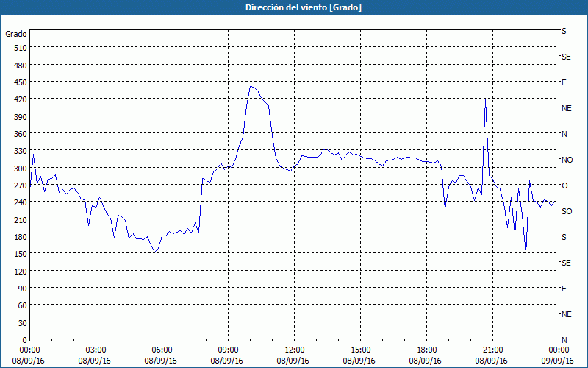Screen dimensions: 588x368
Task: Select the upper 'SE' compass label near 480
Action: pos(566,57)
